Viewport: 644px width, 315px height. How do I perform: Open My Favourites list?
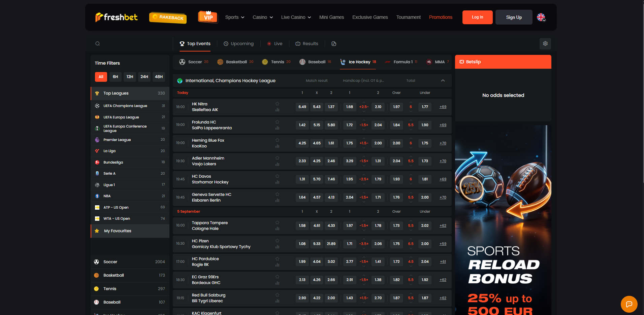[130, 231]
